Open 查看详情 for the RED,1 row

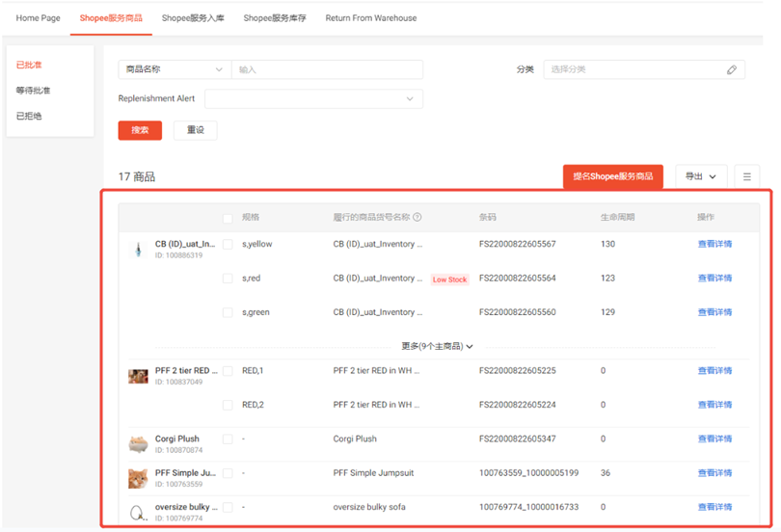[x=714, y=370]
